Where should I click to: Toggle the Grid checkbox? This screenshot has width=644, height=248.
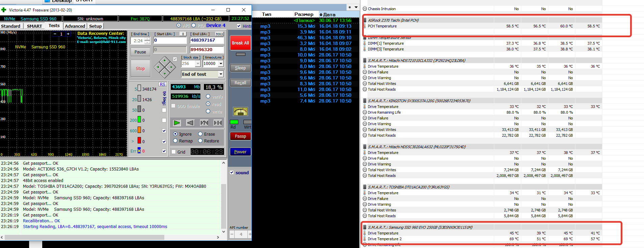coord(173,152)
